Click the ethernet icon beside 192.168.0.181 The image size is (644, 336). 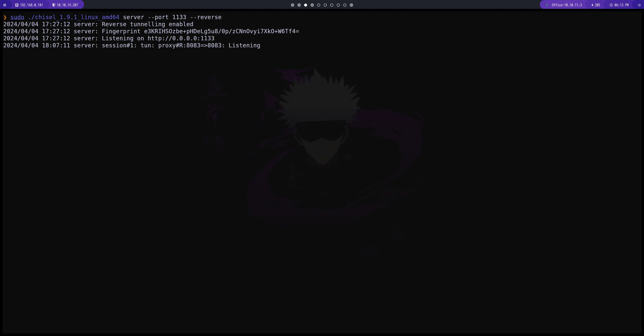click(17, 5)
